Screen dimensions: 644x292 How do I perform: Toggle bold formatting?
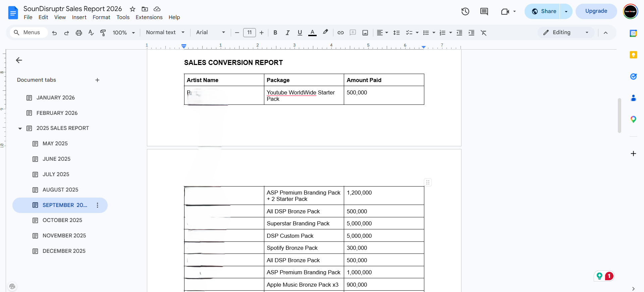275,33
